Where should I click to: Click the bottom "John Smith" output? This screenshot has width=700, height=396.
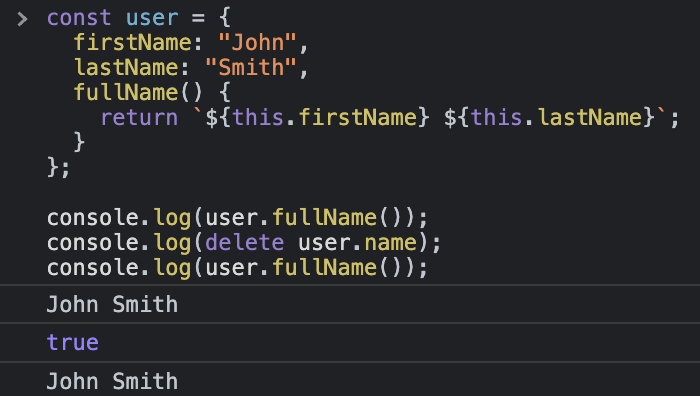112,382
